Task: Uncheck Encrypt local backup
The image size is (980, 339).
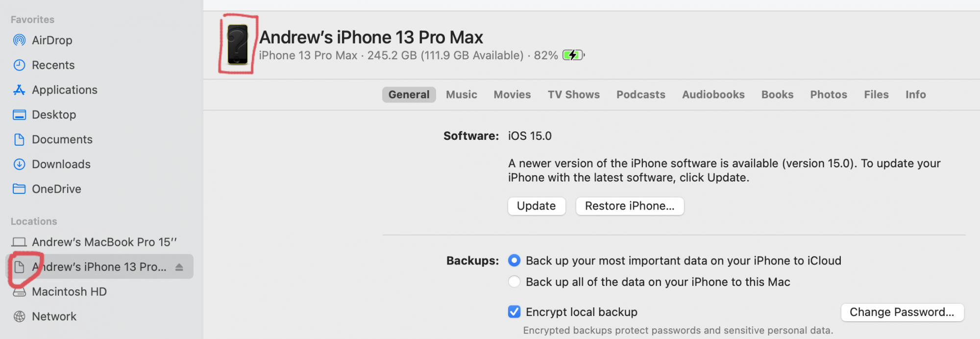Action: click(x=514, y=312)
